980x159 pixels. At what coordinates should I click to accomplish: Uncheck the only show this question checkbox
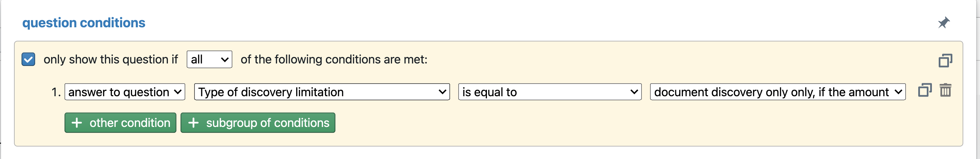pyautogui.click(x=29, y=59)
